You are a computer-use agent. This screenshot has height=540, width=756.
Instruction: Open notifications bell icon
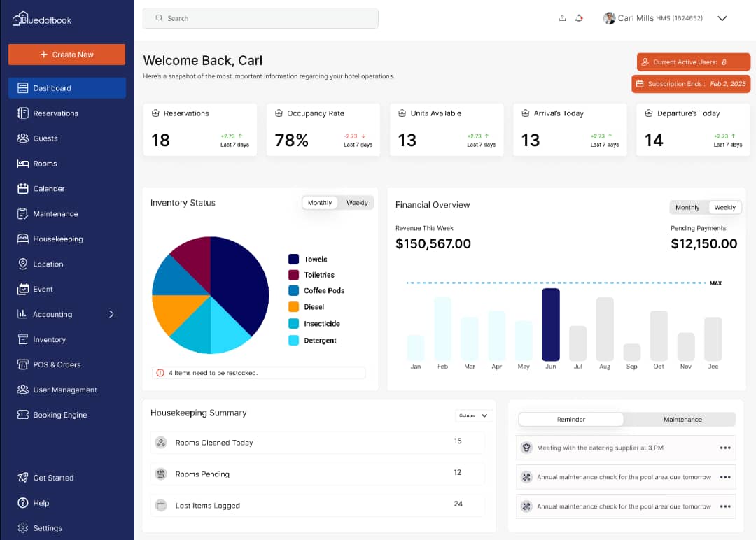click(x=579, y=18)
